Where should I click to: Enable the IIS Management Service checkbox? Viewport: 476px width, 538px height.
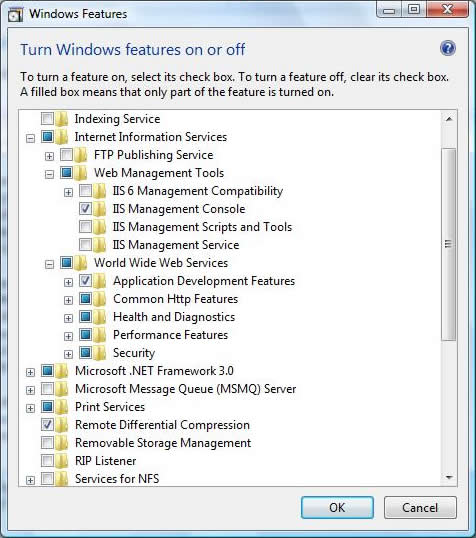coord(85,245)
